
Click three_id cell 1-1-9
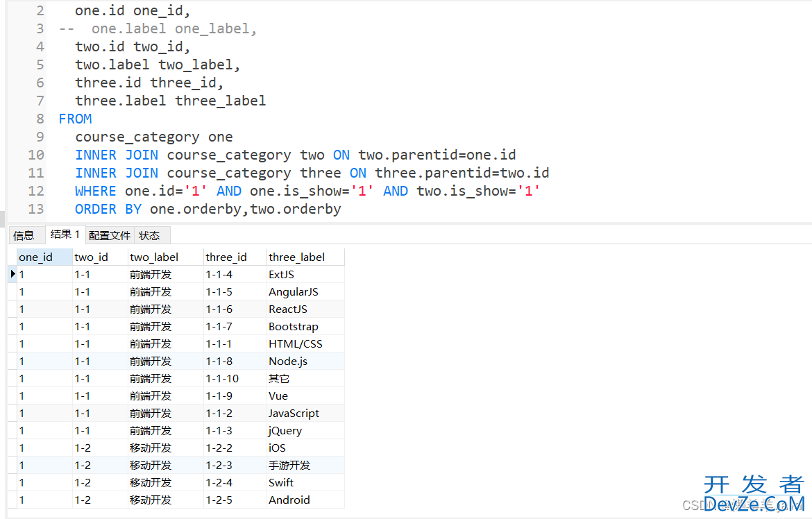[x=235, y=395]
